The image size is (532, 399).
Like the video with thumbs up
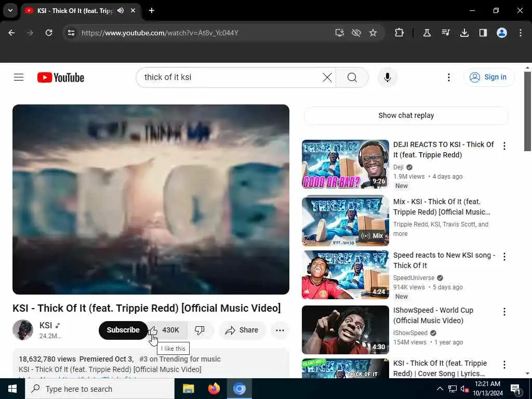(153, 330)
